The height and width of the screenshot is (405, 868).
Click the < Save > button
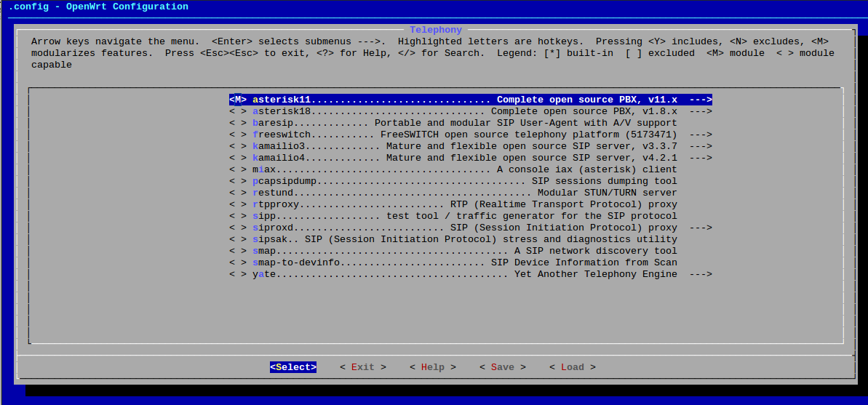[503, 366]
